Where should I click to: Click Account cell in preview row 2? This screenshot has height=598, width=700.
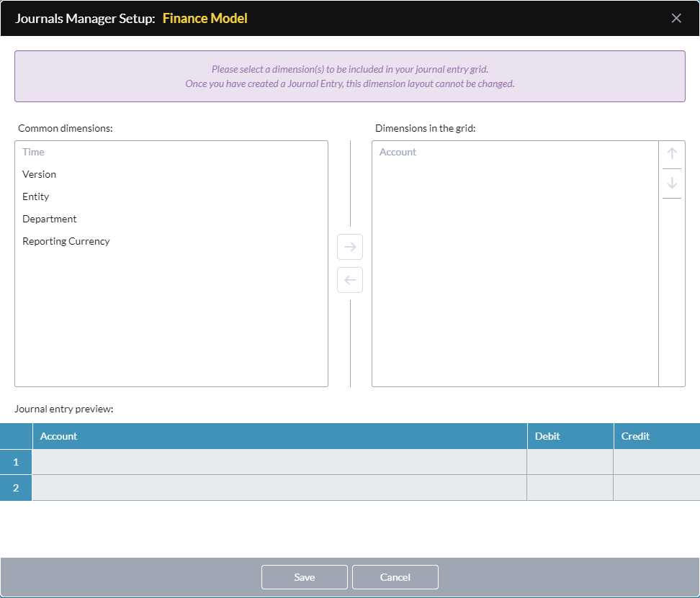pyautogui.click(x=279, y=488)
